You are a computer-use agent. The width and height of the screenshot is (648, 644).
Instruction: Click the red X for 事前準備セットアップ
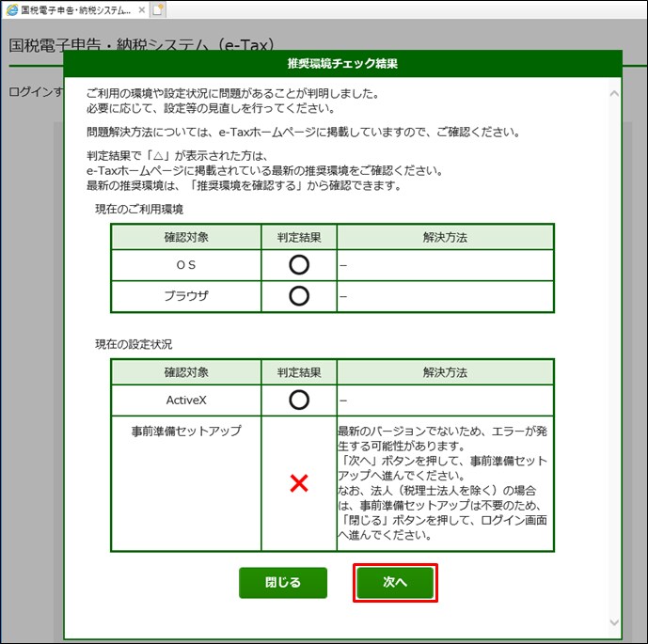[299, 483]
